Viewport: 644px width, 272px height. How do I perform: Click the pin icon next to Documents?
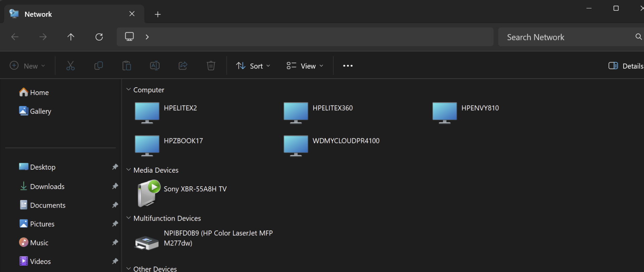coord(115,205)
